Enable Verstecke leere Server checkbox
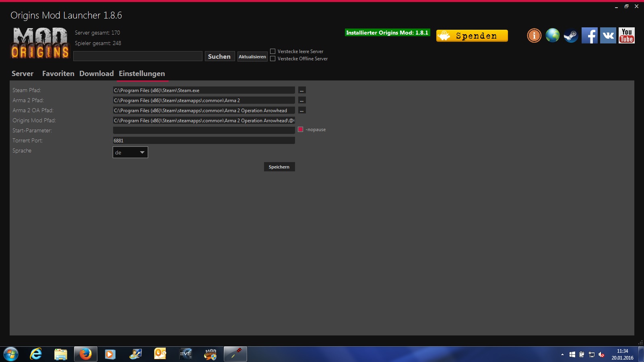 [273, 51]
